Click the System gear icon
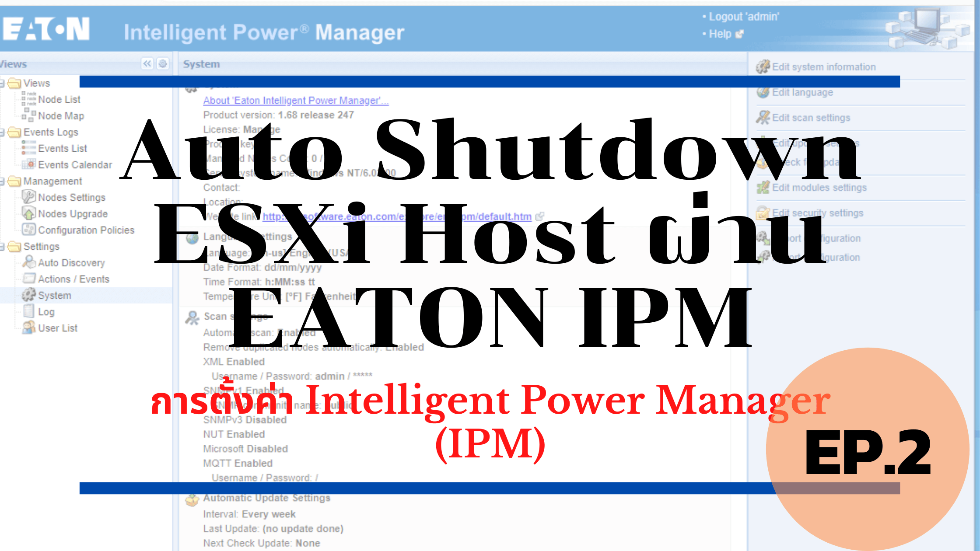 pyautogui.click(x=29, y=295)
